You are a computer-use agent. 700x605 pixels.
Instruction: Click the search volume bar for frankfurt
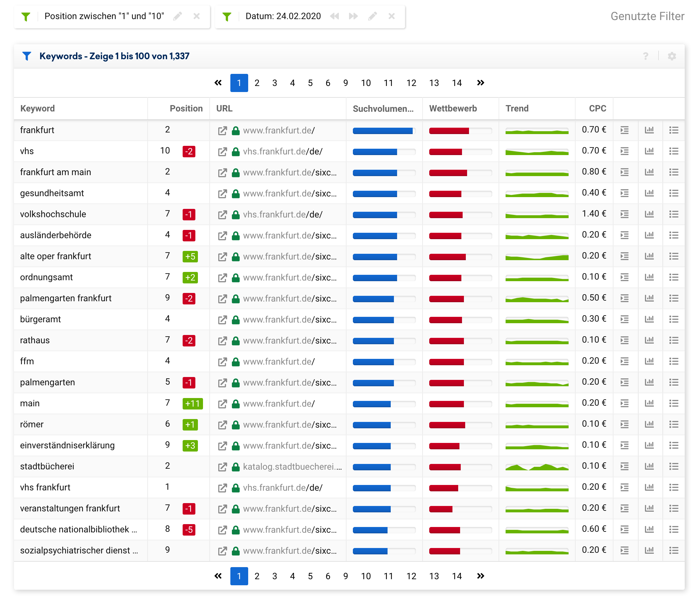(x=384, y=131)
